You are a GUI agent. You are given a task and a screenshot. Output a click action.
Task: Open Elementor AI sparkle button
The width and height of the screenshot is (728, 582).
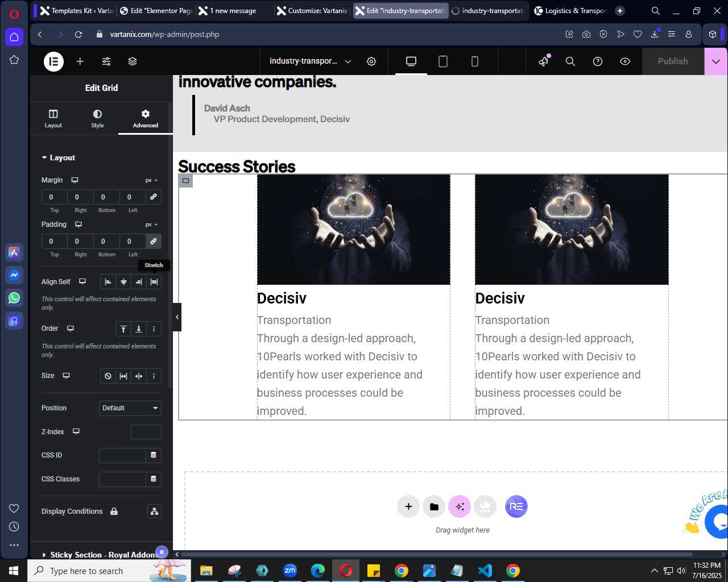[x=460, y=506]
